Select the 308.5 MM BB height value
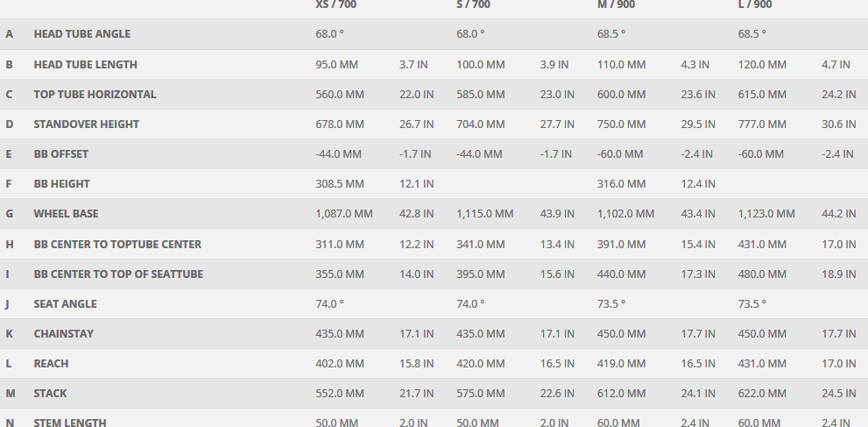The image size is (868, 427). pyautogui.click(x=339, y=184)
